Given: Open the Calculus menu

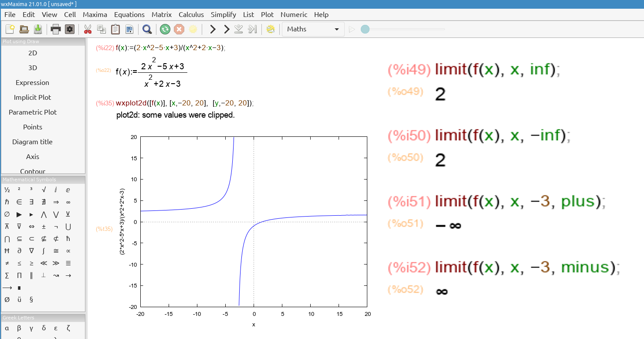Looking at the screenshot, I should pos(191,14).
